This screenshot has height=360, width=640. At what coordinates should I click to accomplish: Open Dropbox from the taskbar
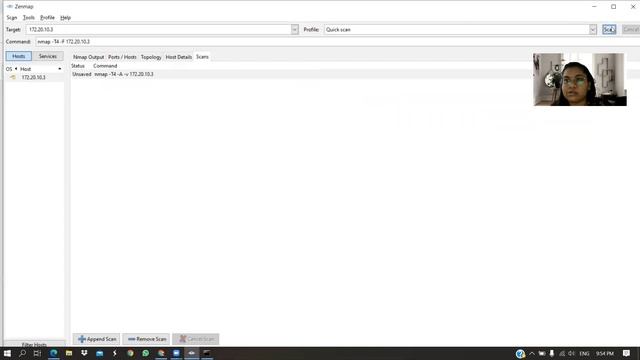point(84,353)
